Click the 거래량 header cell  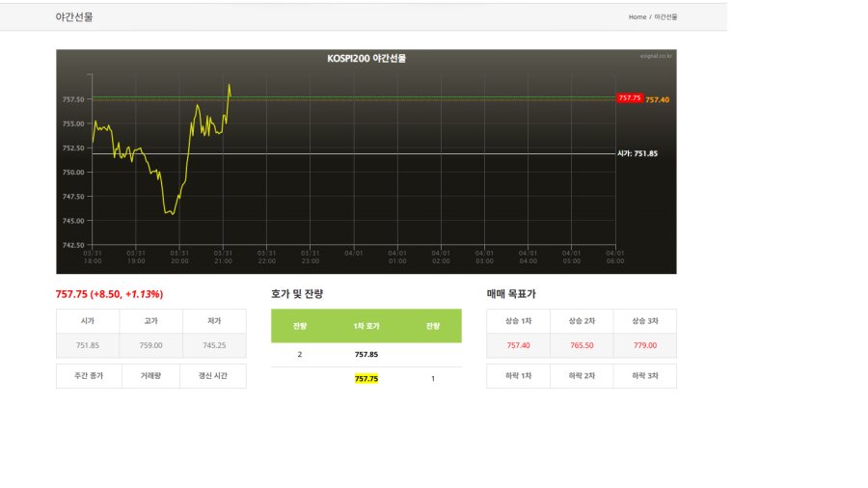pos(150,376)
